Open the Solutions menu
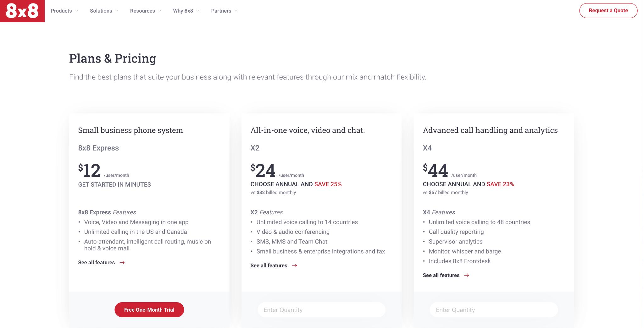Viewport: 644px width, 328px height. pyautogui.click(x=104, y=11)
